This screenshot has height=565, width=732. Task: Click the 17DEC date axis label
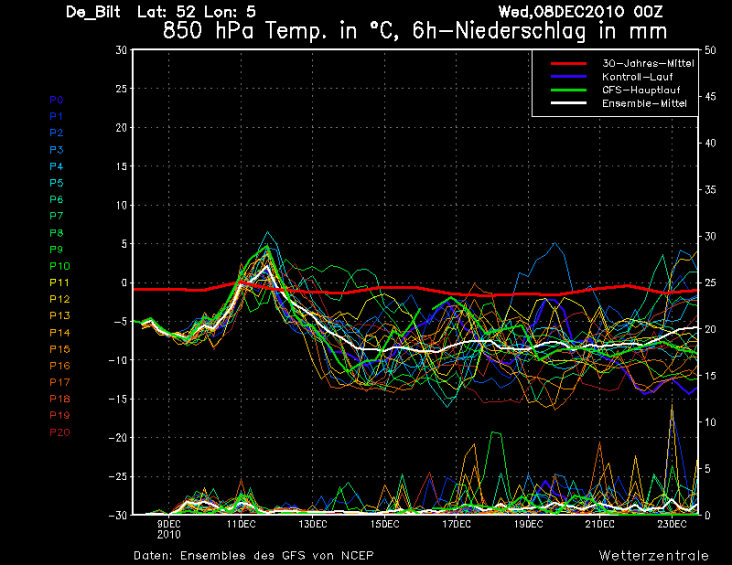(x=457, y=524)
